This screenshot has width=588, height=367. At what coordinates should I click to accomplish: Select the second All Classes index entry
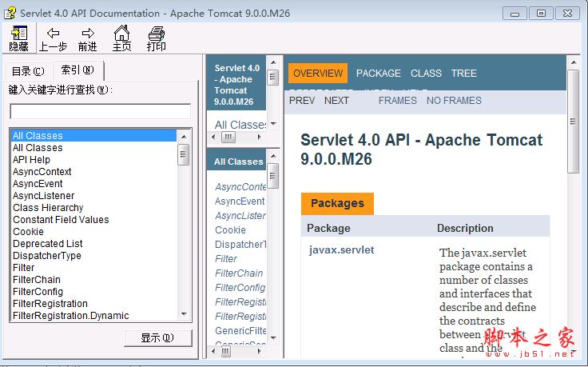tap(38, 147)
